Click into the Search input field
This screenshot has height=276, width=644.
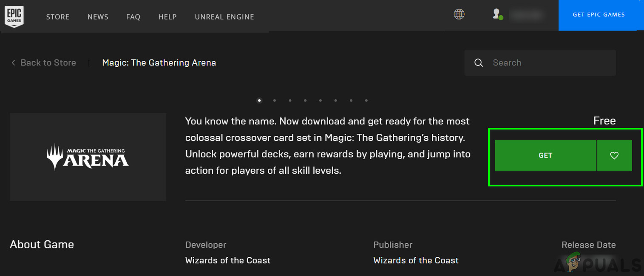tap(548, 63)
